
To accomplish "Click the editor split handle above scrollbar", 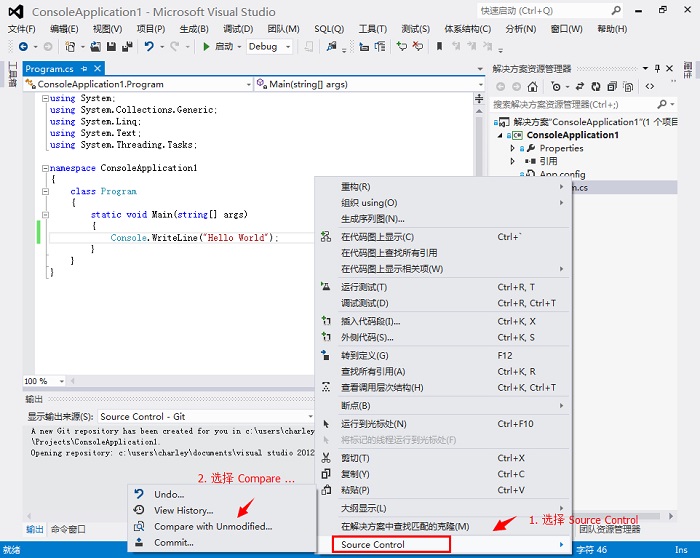I will click(x=479, y=98).
